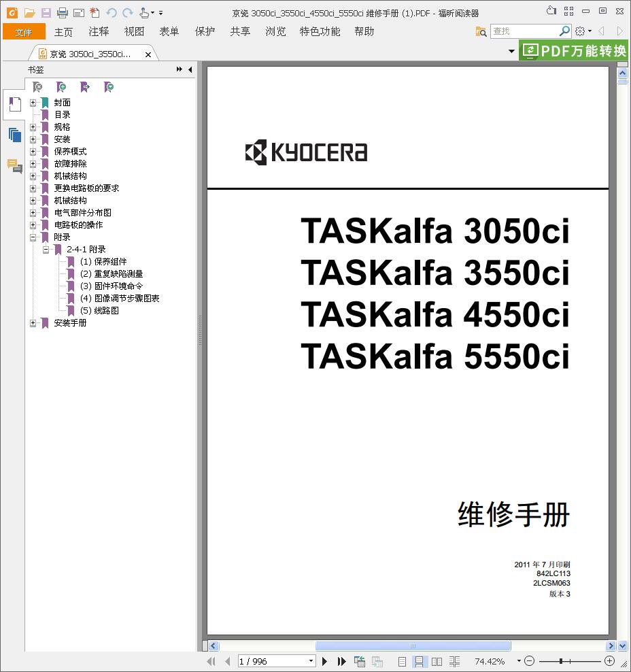Click the Open folder icon in quick toolbar
Screen dimensions: 631x672
(29, 13)
